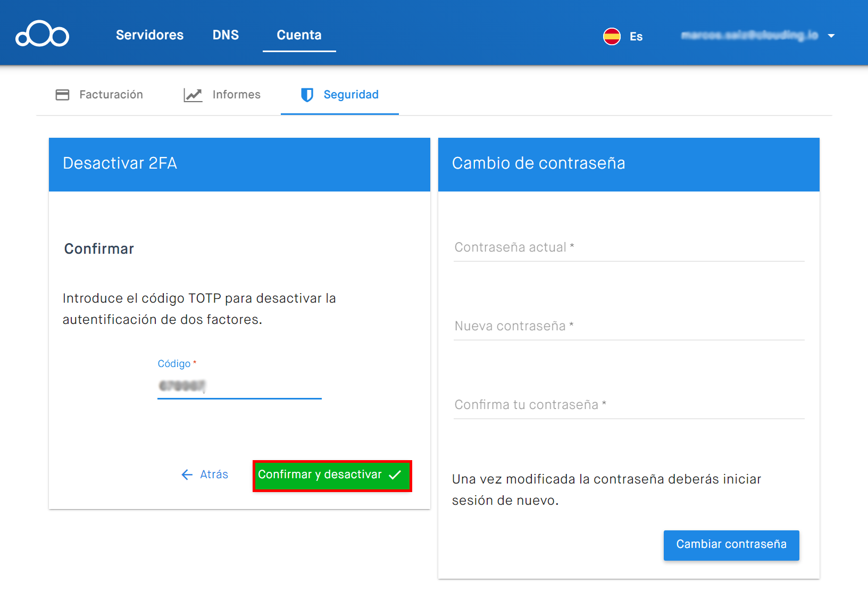Click Cambiar contraseña to change password
Screen dimensions: 868x616
click(x=731, y=545)
